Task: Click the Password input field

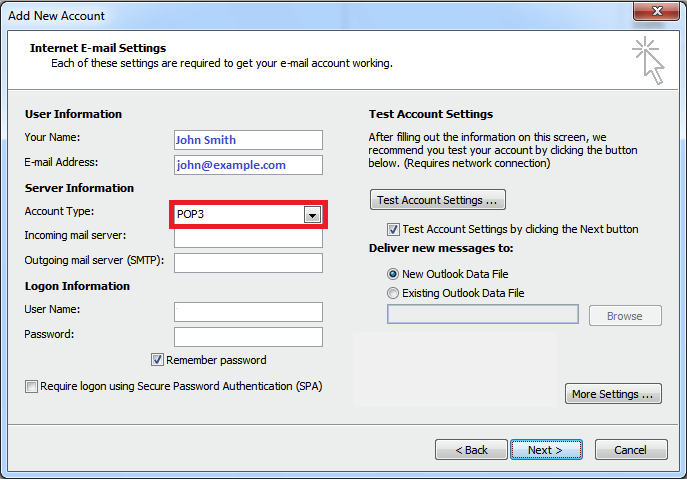Action: click(x=248, y=337)
